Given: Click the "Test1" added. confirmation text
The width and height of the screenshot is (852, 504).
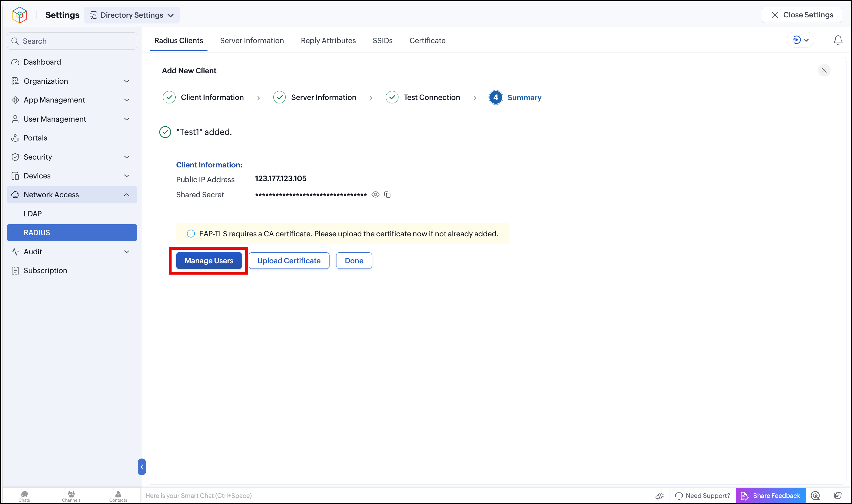Looking at the screenshot, I should coord(204,132).
